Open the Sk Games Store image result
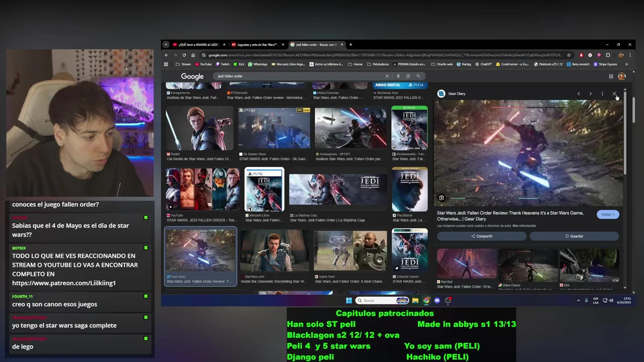Screen dimensions: 644x362 pos(274,129)
